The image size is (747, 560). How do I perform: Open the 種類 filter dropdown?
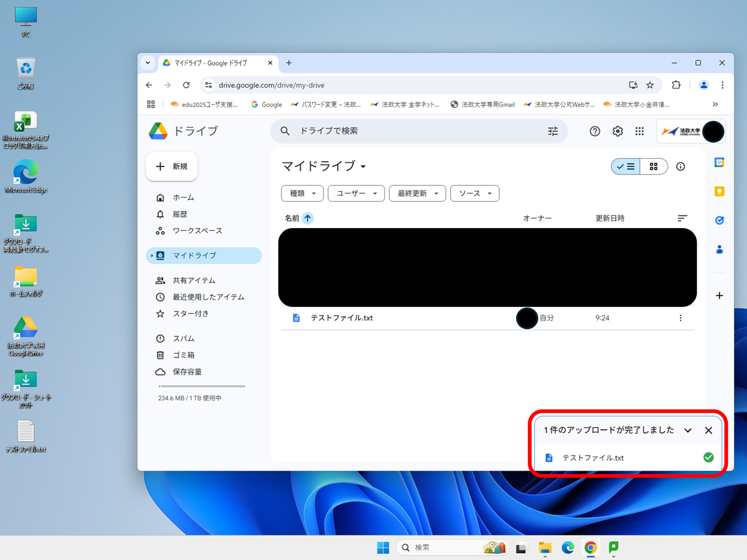302,194
